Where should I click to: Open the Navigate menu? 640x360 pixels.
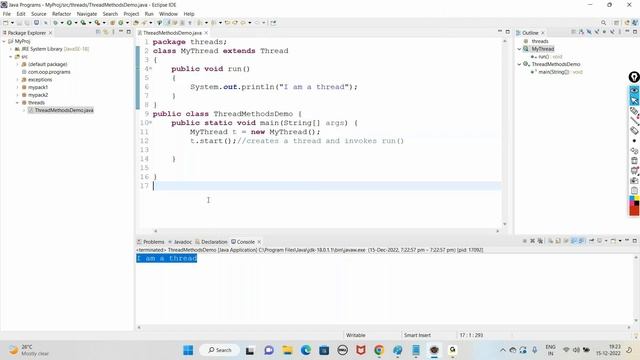(87, 14)
